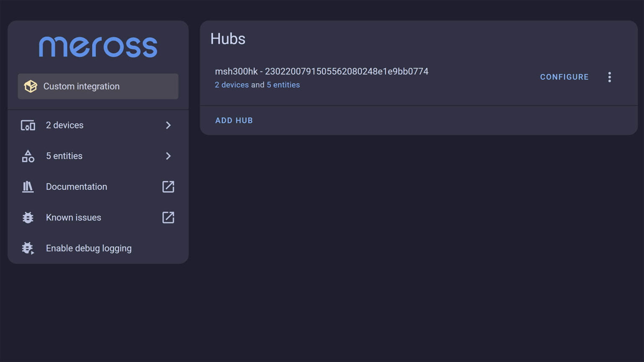Follow the '2 devices' link under hub
This screenshot has height=362, width=644.
(x=232, y=85)
